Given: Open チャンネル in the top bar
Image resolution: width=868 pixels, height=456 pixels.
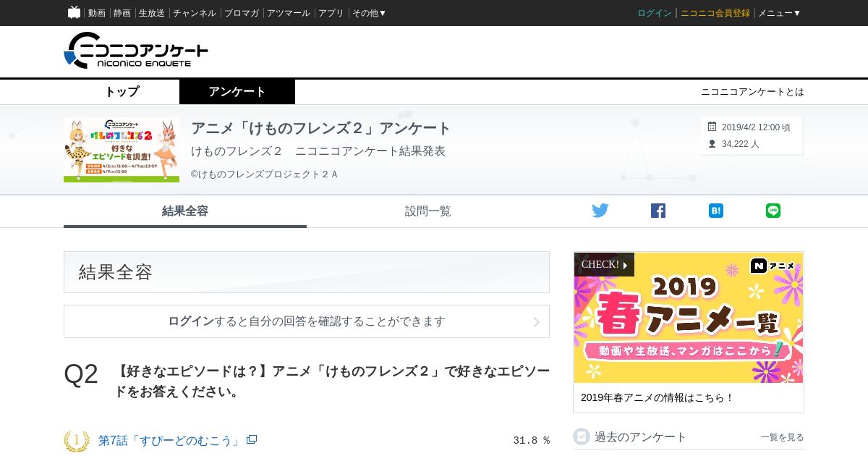Looking at the screenshot, I should (195, 13).
